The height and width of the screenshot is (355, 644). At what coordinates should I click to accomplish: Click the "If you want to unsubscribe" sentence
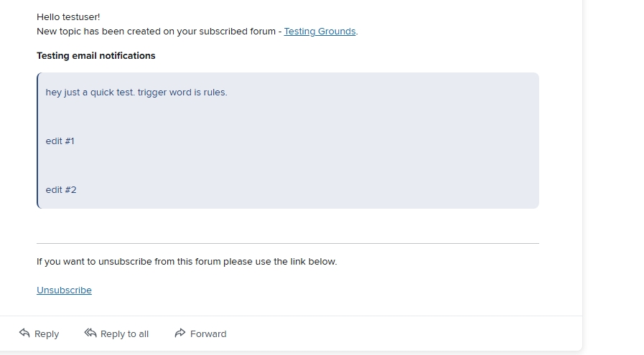[186, 262]
